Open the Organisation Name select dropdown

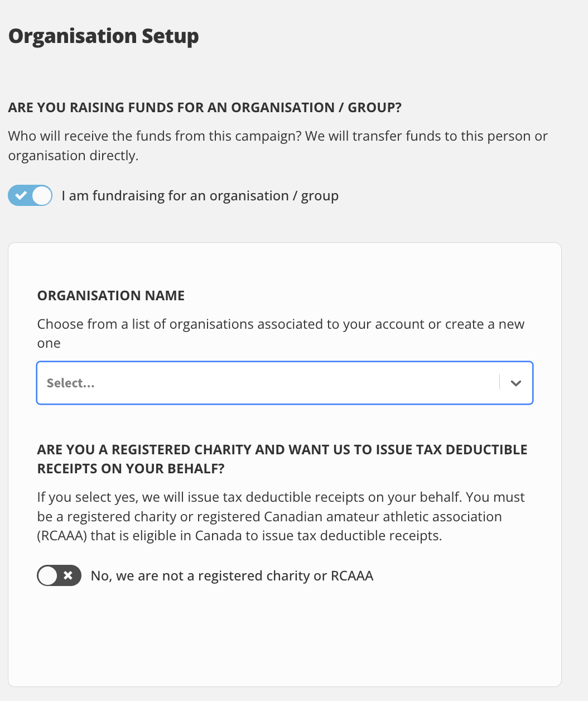pyautogui.click(x=285, y=383)
